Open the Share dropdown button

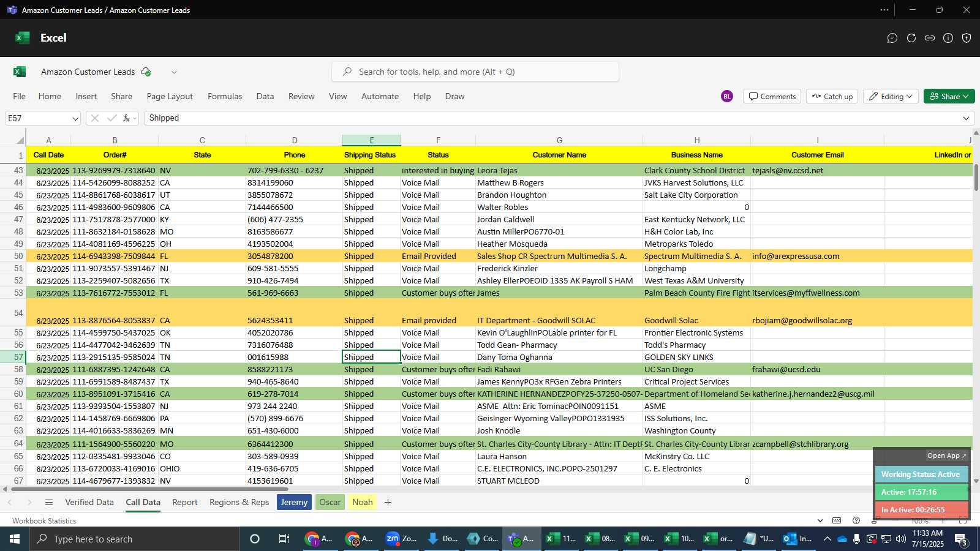[x=949, y=96]
